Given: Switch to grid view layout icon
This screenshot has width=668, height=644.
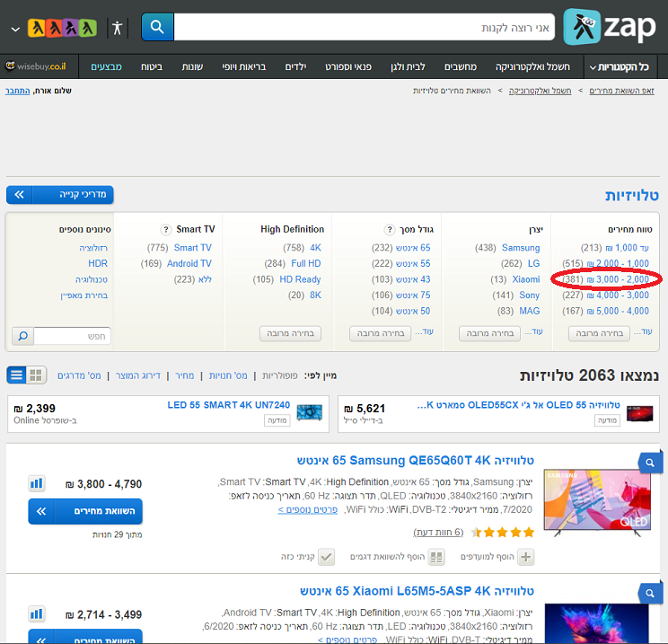Looking at the screenshot, I should pos(36,375).
